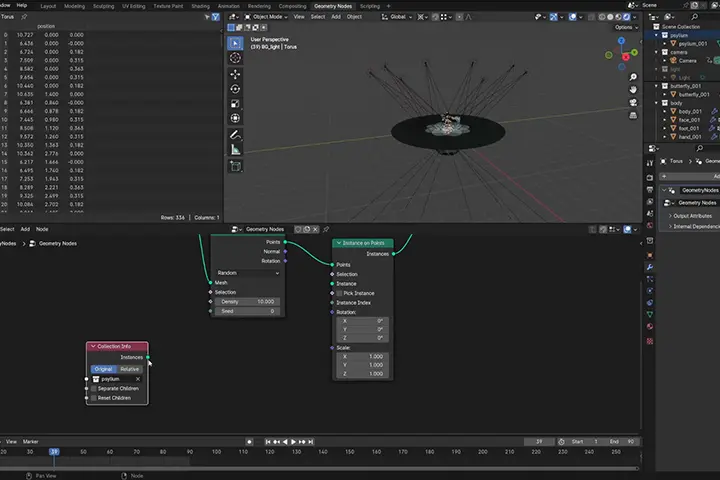Viewport: 720px width, 480px height.
Task: Open the Output properties tab icon
Action: (650, 189)
